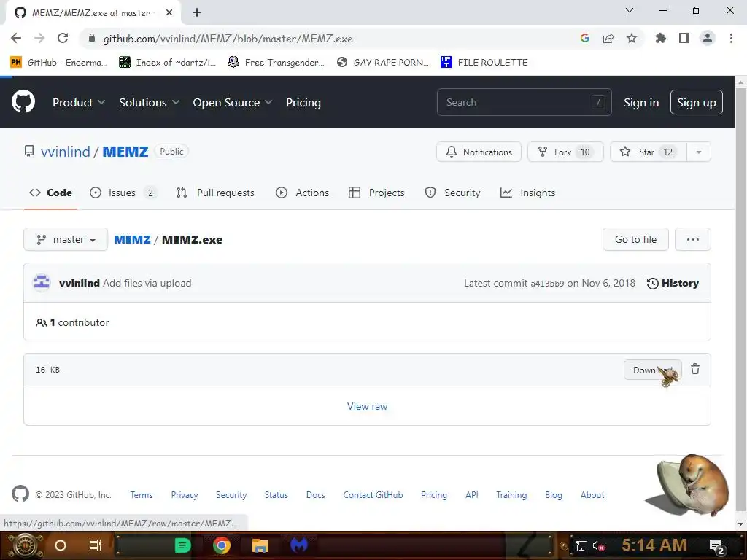747x560 pixels.
Task: Click the Go to file button
Action: (635, 239)
